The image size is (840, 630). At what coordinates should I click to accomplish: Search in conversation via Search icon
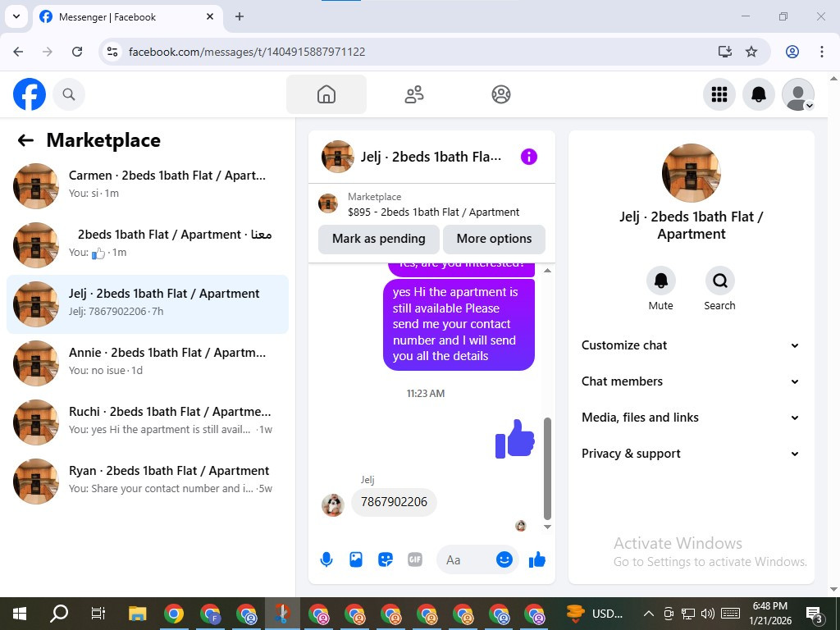(x=719, y=281)
